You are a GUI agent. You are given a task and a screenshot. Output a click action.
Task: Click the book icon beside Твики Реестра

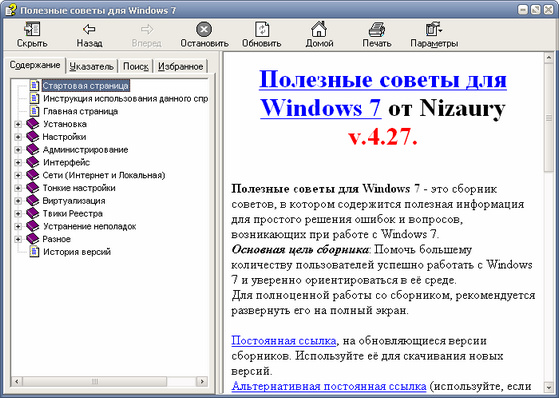pyautogui.click(x=32, y=214)
